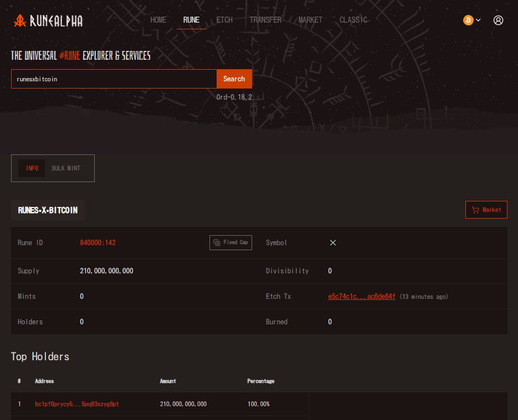Click the Fixed Cap badge button
Image resolution: width=518 pixels, height=420 pixels.
230,242
